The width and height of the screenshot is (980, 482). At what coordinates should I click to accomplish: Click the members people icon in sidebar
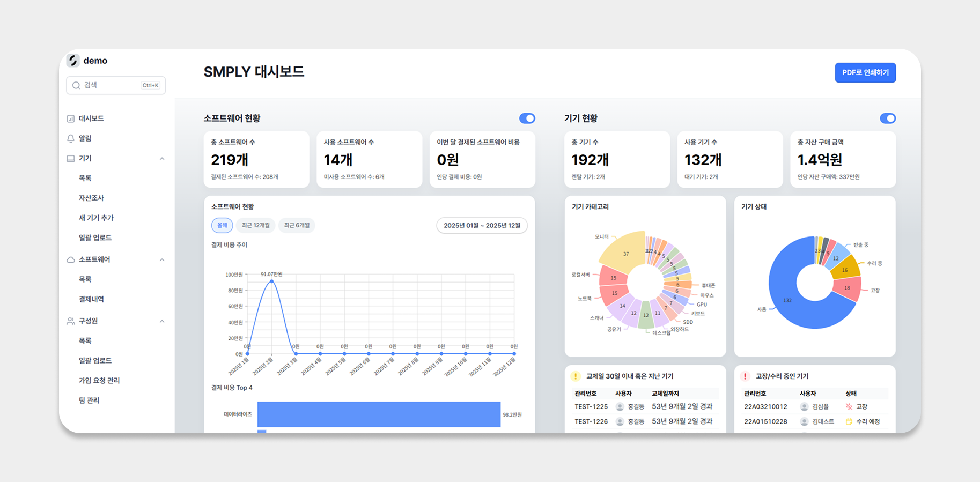tap(71, 321)
